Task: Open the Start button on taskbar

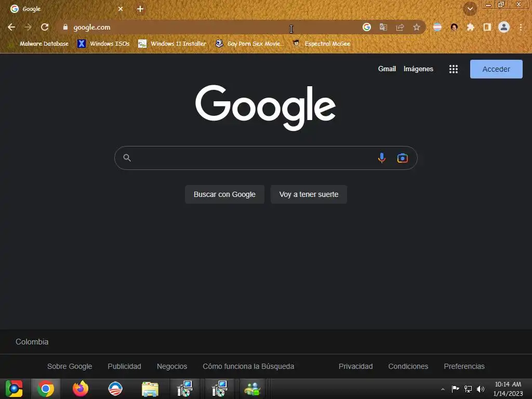Action: click(x=14, y=389)
